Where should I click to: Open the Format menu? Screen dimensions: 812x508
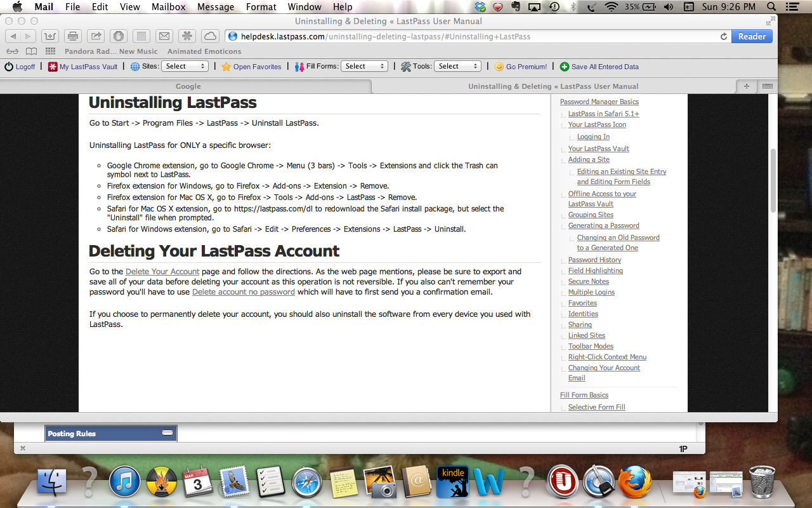(261, 7)
